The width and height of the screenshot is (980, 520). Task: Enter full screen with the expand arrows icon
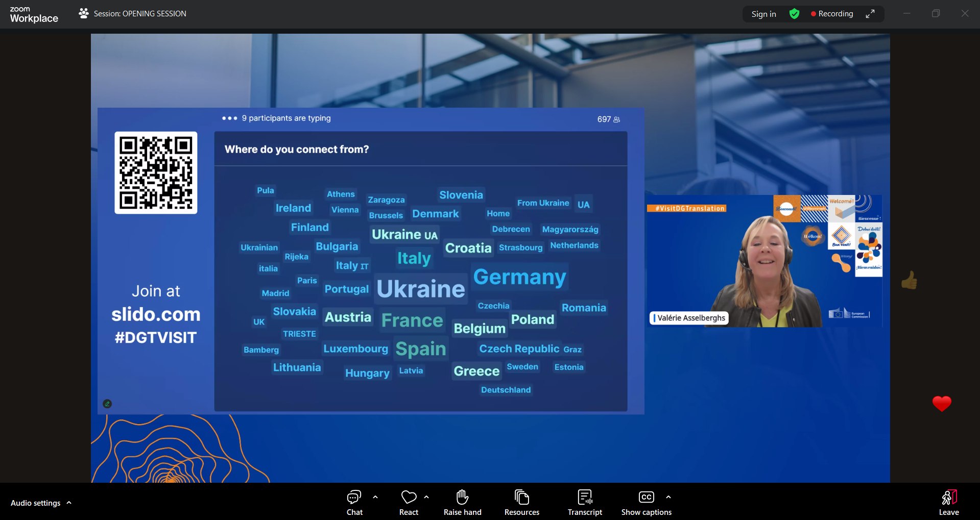coord(870,14)
